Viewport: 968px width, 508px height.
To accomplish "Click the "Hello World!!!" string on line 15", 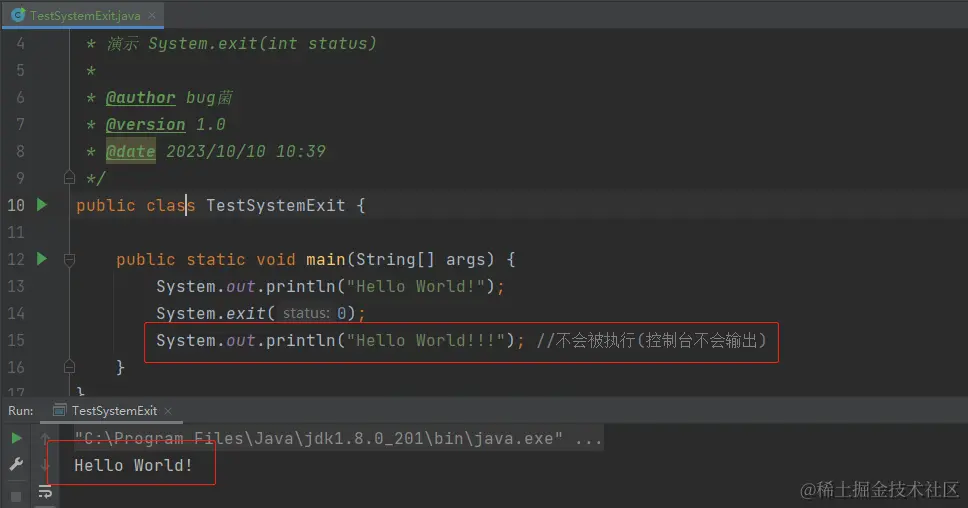I will click(x=425, y=341).
